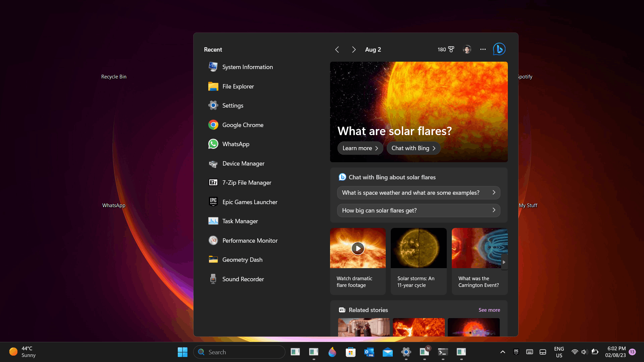Go to the next day with the right arrow
Screen dimensions: 644x362
point(354,50)
